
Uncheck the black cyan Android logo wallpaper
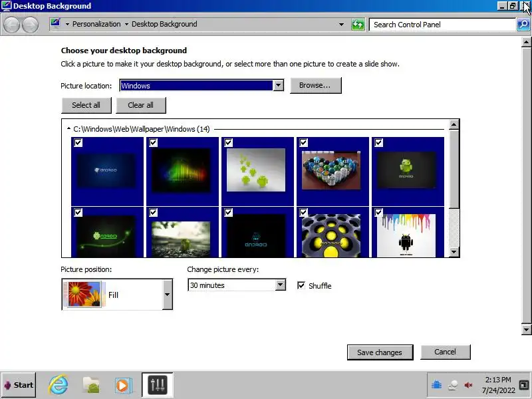(228, 212)
